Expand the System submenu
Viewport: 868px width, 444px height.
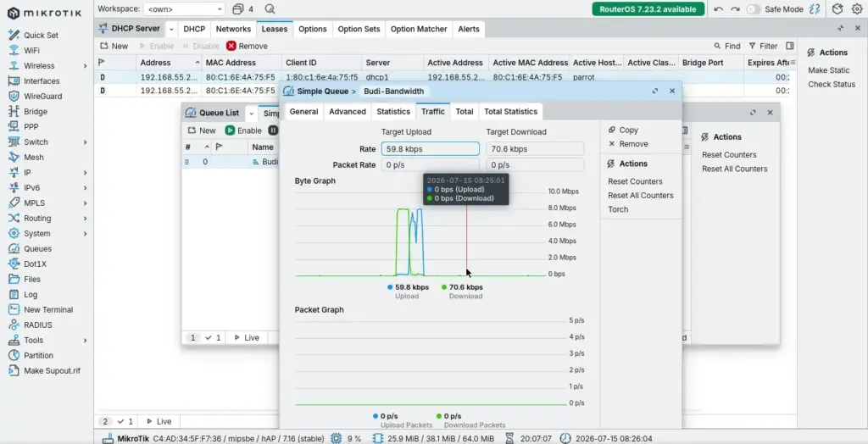pyautogui.click(x=86, y=234)
